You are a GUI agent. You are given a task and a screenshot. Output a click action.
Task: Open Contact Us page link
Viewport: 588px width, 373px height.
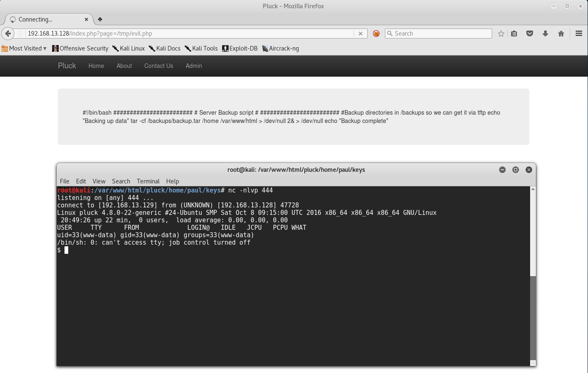158,66
